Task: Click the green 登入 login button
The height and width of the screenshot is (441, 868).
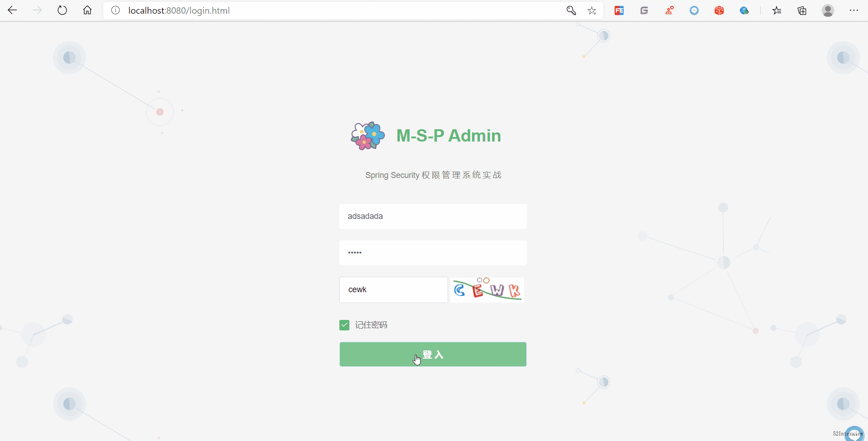Action: [433, 354]
